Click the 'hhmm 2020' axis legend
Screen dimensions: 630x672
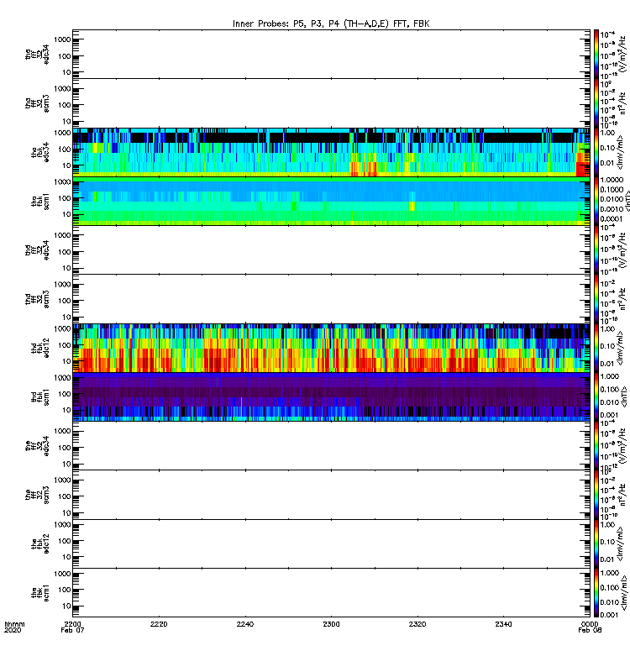[14, 627]
